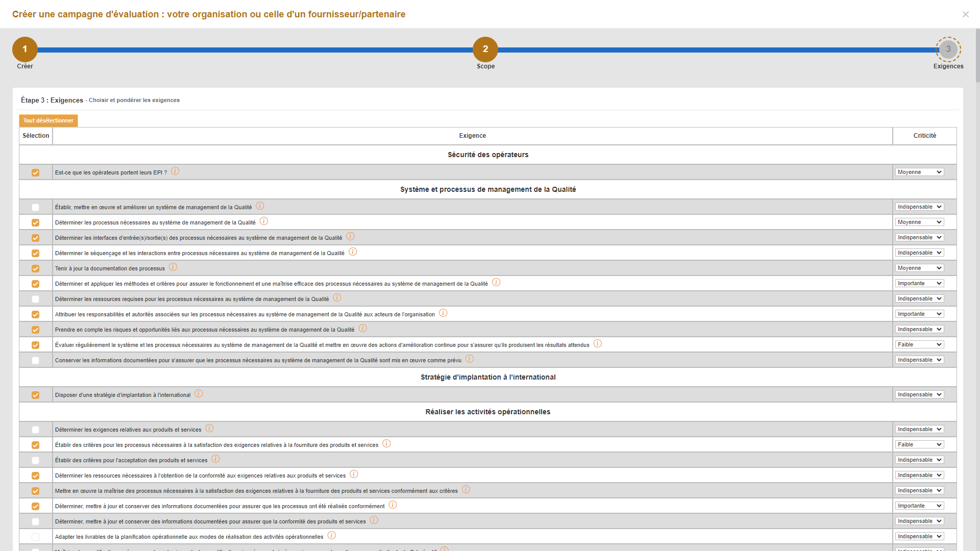This screenshot has height=551, width=980.
Task: Open criticité dropdown for EPI question
Action: tap(919, 172)
